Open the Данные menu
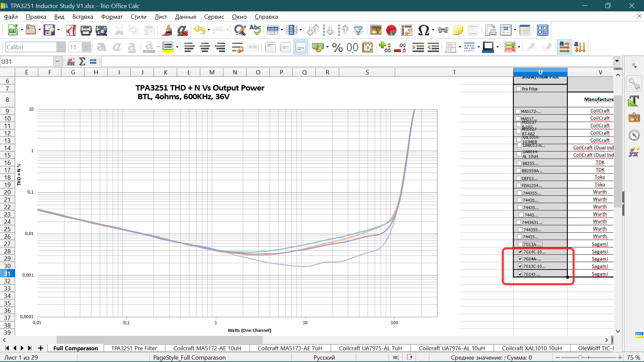 [x=185, y=17]
